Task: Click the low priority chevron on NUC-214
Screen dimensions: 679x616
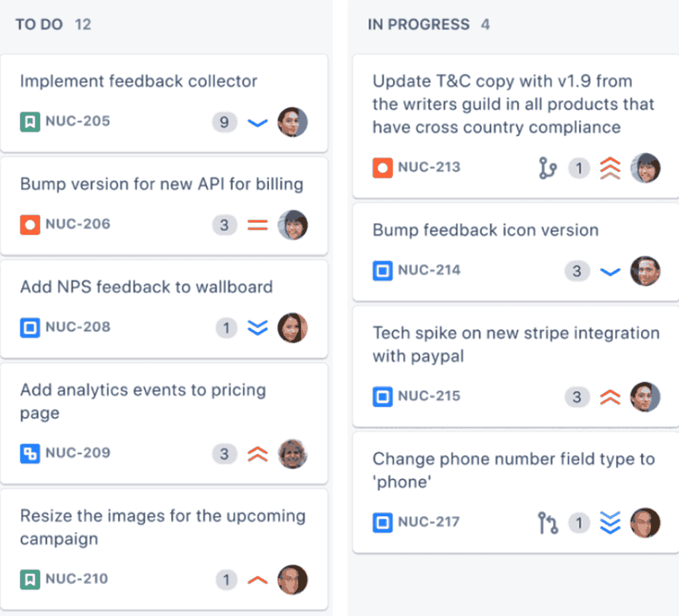Action: point(610,271)
